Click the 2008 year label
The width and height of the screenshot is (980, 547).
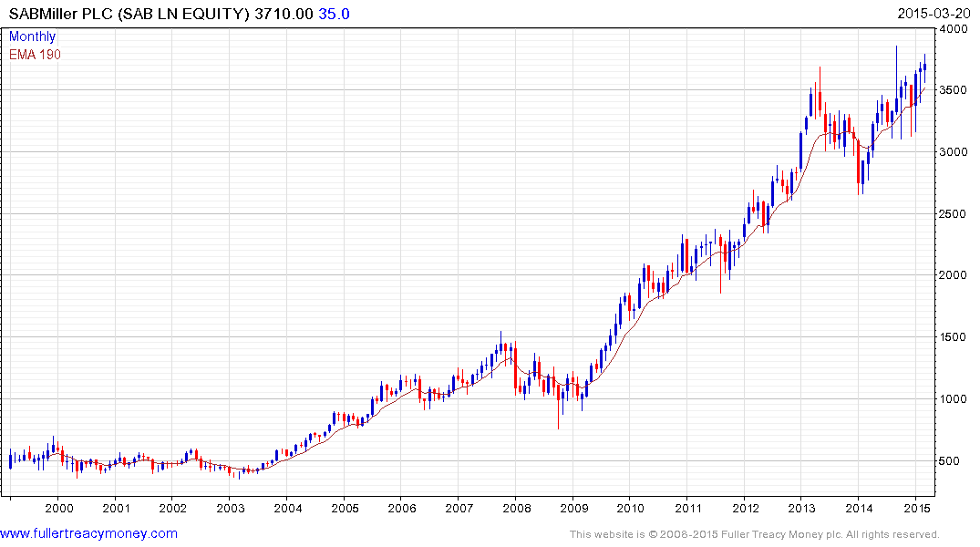[517, 508]
